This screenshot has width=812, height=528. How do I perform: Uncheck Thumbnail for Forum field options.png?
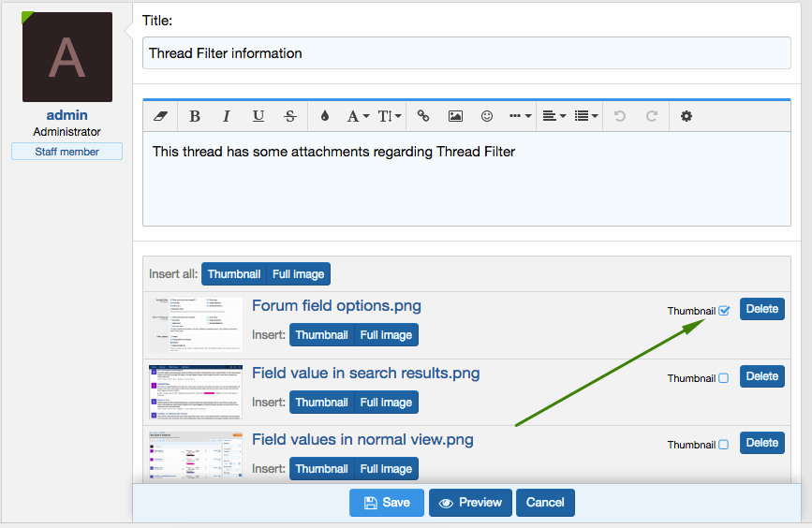[x=724, y=311]
